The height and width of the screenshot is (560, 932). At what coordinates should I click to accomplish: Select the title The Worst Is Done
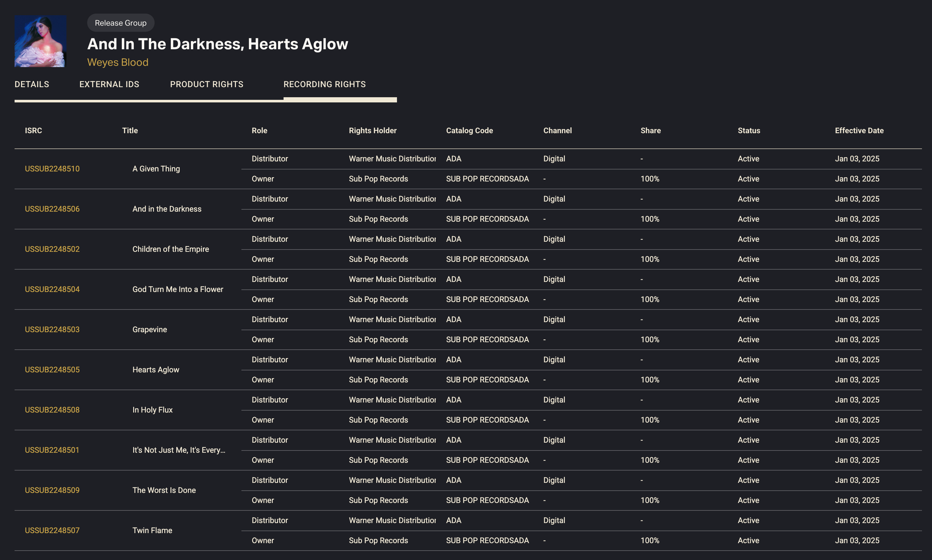click(164, 490)
